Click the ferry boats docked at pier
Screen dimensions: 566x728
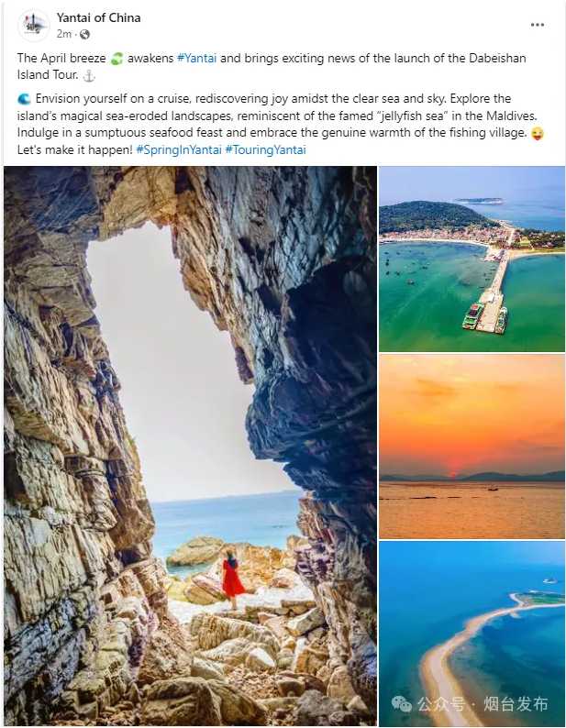tap(484, 318)
